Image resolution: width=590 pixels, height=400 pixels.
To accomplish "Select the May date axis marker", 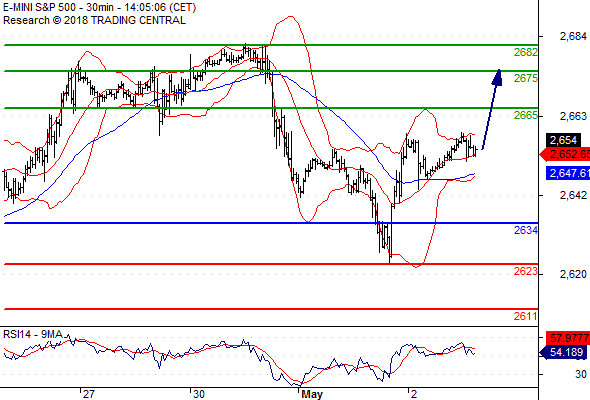I will tap(312, 394).
